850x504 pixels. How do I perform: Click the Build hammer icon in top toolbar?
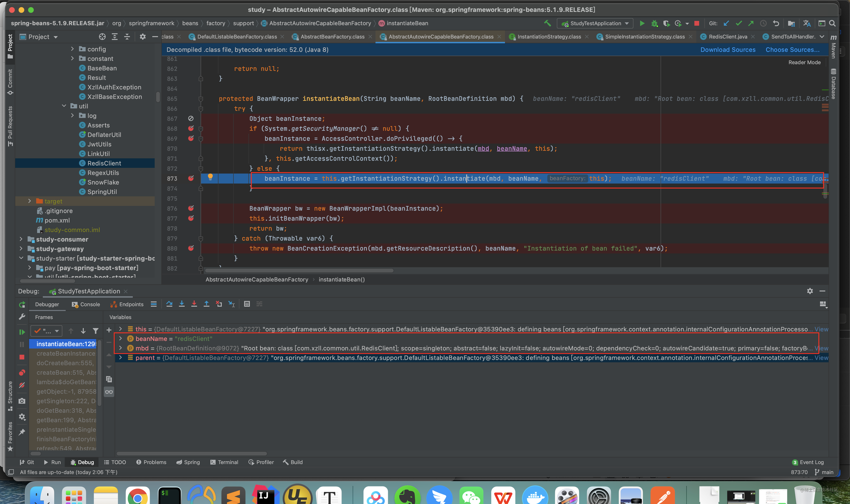[x=547, y=24]
